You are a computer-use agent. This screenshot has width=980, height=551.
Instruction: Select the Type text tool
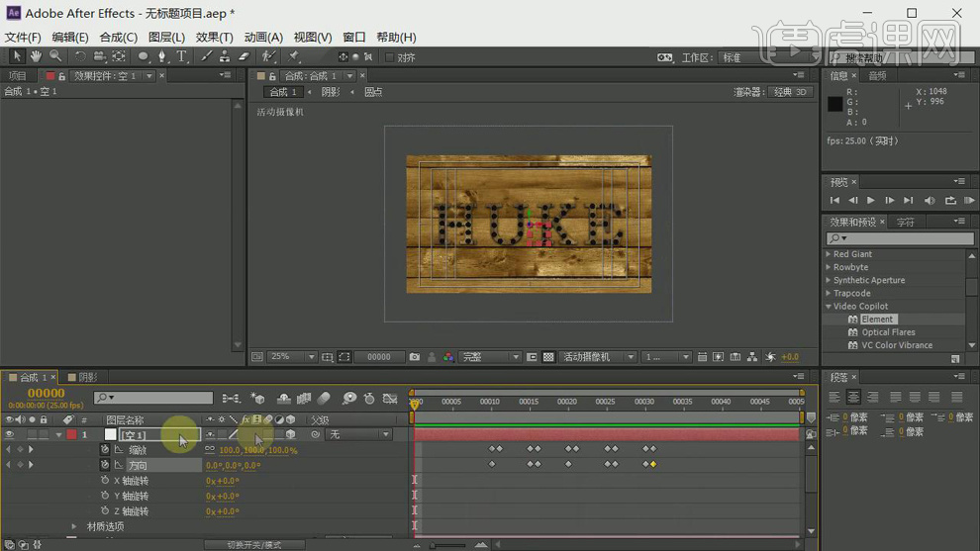(181, 56)
